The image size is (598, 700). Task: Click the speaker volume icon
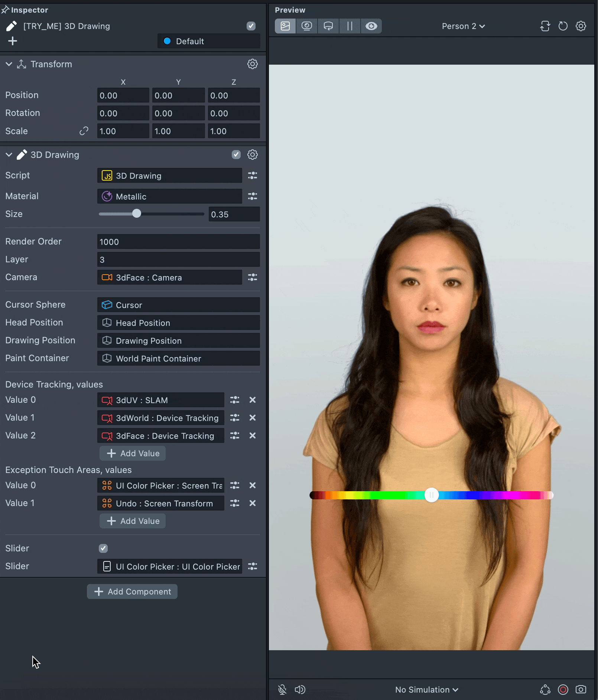300,690
